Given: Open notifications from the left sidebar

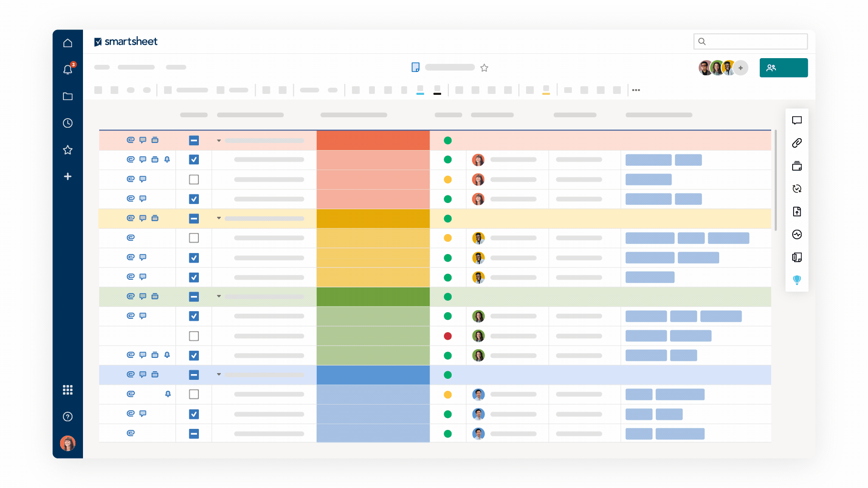Looking at the screenshot, I should 68,69.
